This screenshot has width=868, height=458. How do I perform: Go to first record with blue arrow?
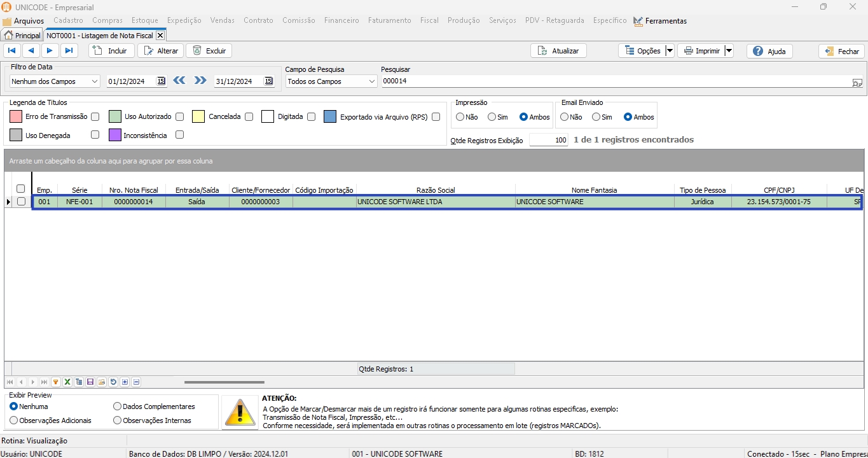12,51
